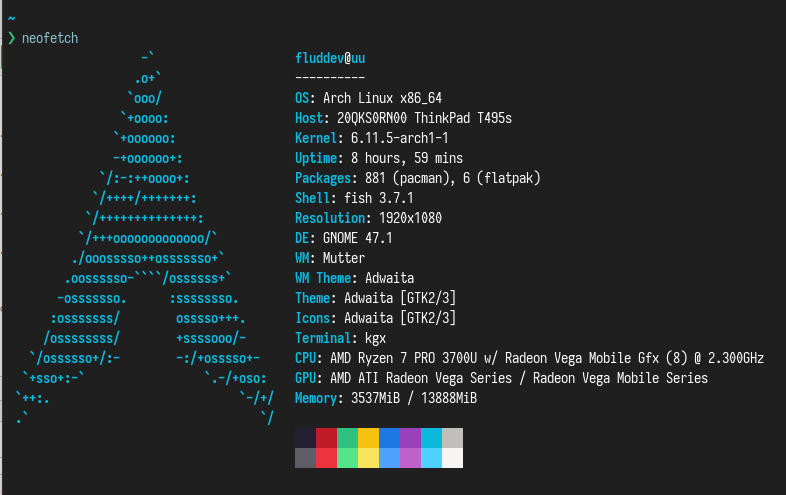Click the neofetch command text

click(49, 38)
